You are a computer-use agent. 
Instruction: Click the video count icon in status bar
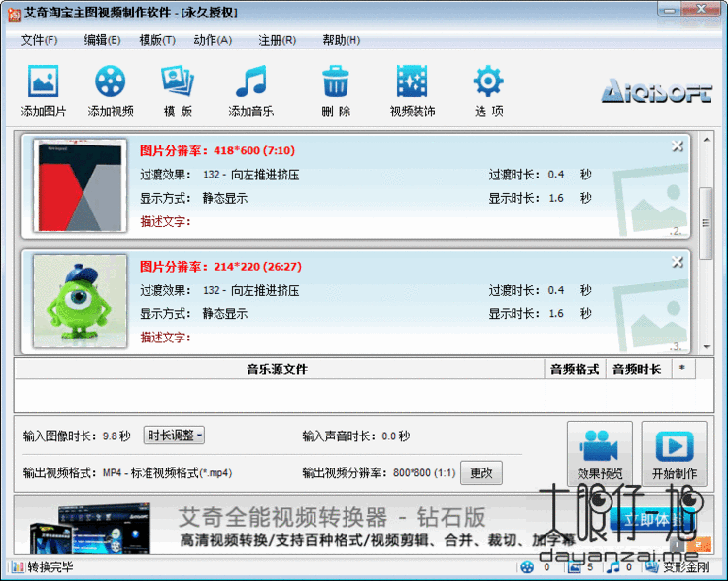[x=527, y=567]
